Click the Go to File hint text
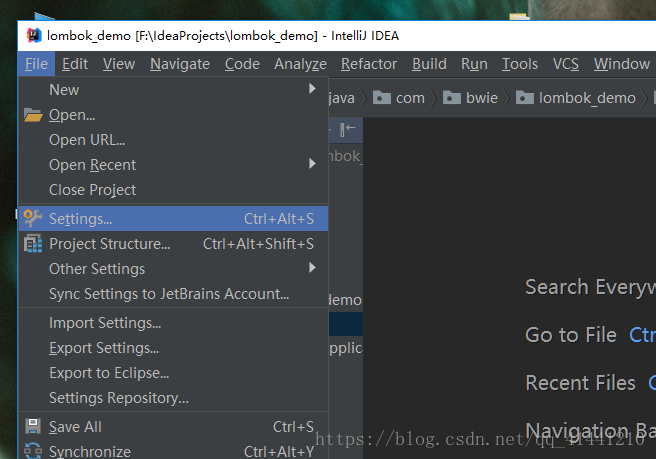The height and width of the screenshot is (459, 656). coord(571,335)
